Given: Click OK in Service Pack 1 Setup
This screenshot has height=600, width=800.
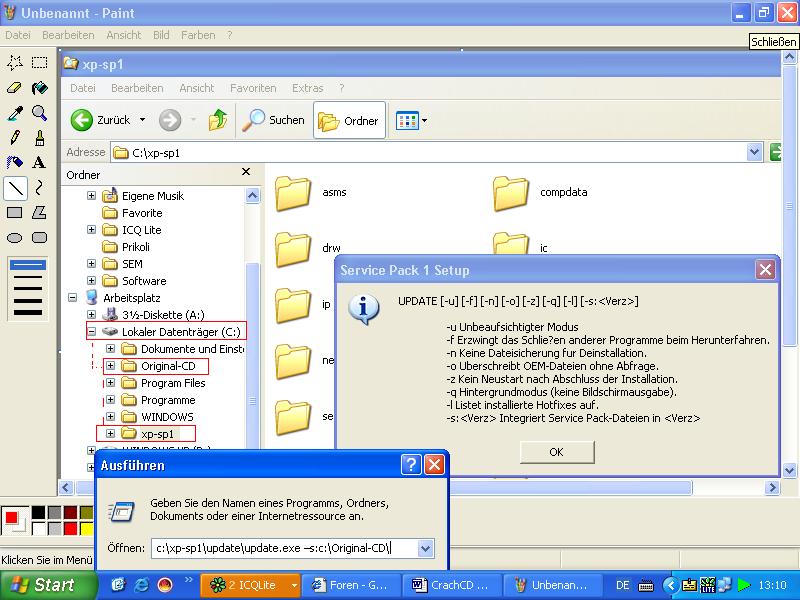Looking at the screenshot, I should [557, 452].
